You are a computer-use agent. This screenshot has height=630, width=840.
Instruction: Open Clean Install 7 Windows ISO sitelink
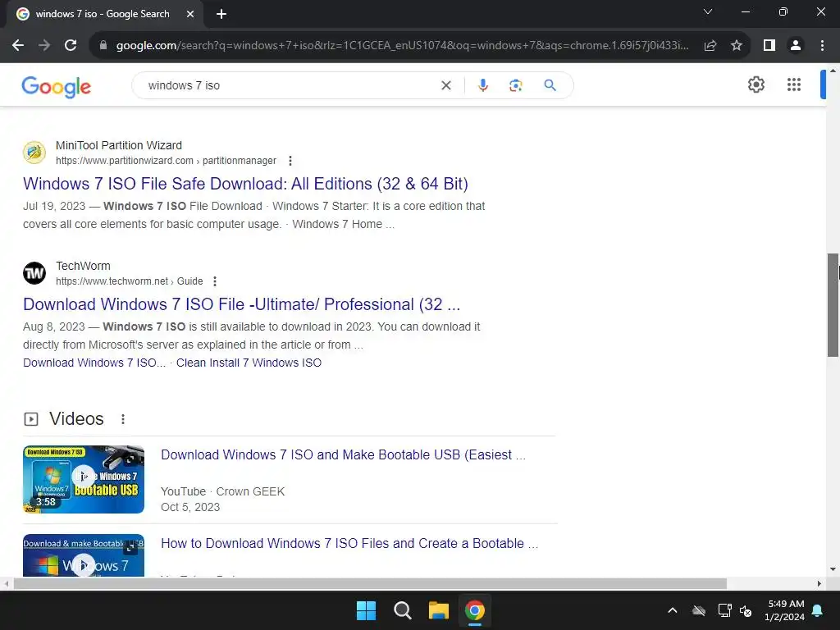click(249, 363)
